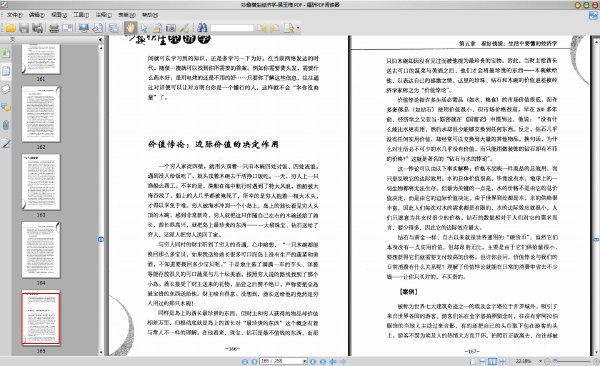Switch to single page view mode
The height and width of the screenshot is (366, 600).
coord(473,361)
